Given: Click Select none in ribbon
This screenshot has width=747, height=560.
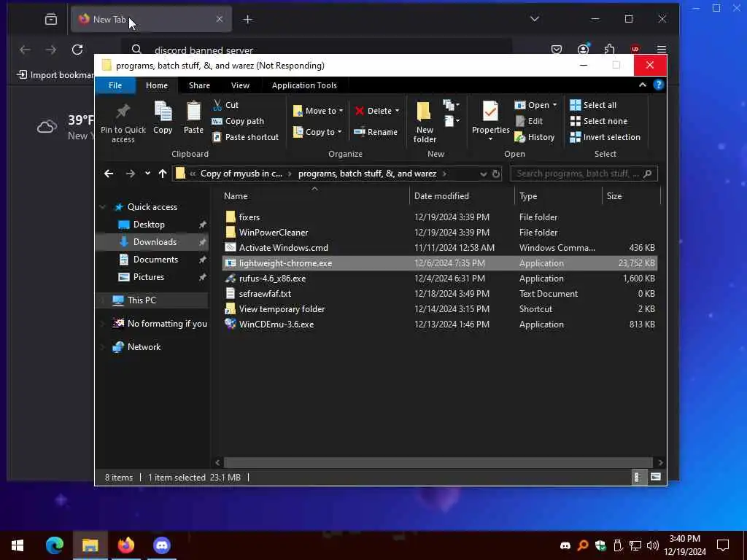Looking at the screenshot, I should pyautogui.click(x=599, y=121).
